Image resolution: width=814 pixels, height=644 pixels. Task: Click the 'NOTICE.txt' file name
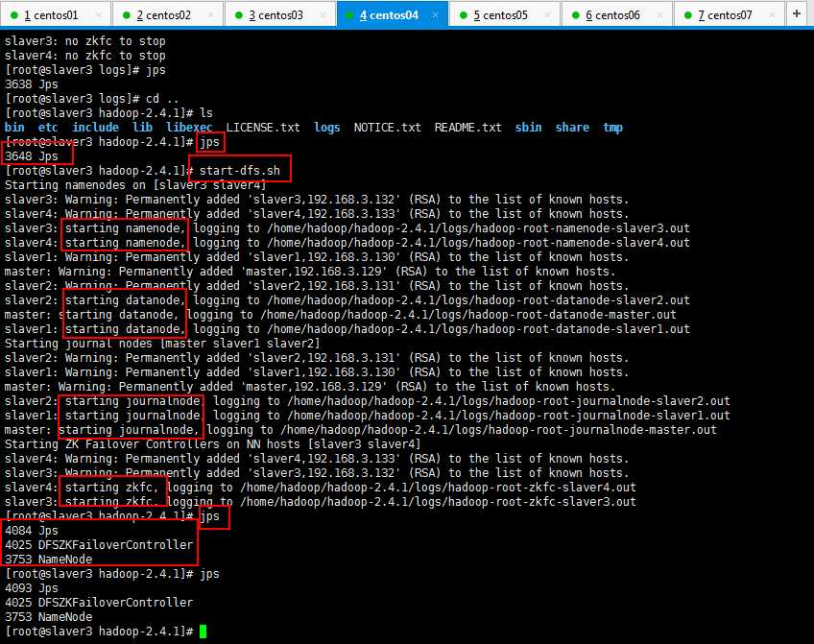pos(387,128)
